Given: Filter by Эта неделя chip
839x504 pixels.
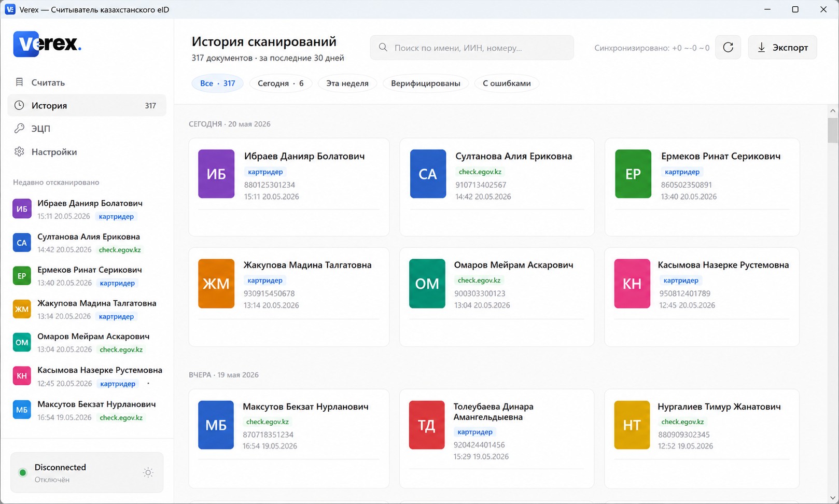Looking at the screenshot, I should [347, 83].
